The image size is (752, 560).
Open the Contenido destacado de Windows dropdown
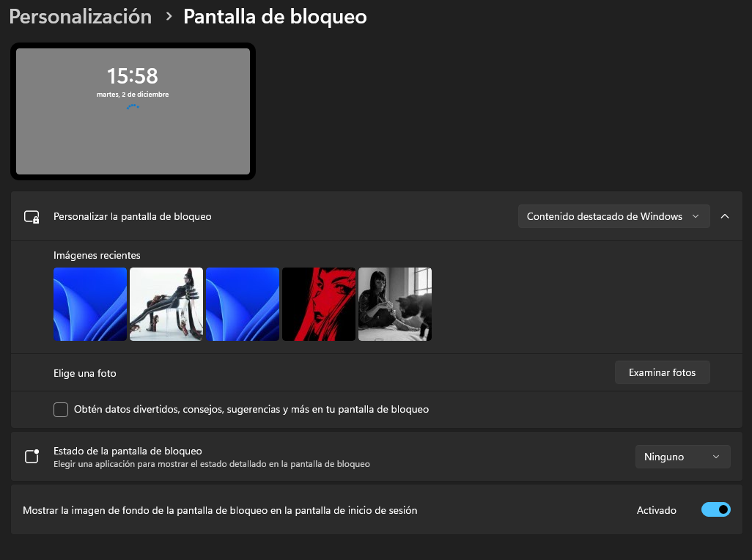pyautogui.click(x=613, y=216)
